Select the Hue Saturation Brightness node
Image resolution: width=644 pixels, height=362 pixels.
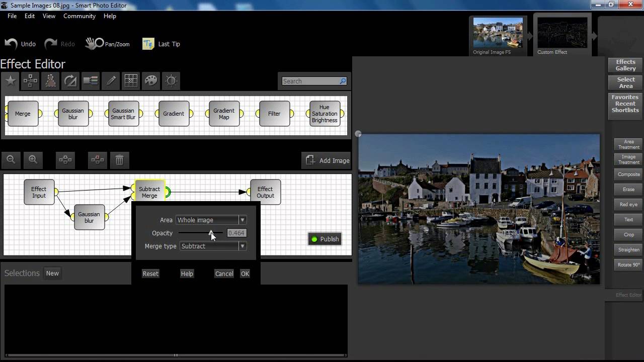325,114
